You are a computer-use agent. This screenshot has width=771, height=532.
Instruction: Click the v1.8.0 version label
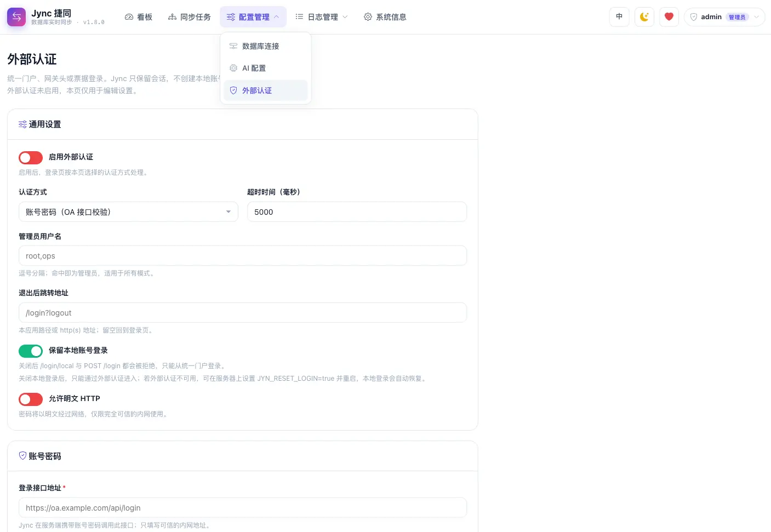tap(94, 22)
